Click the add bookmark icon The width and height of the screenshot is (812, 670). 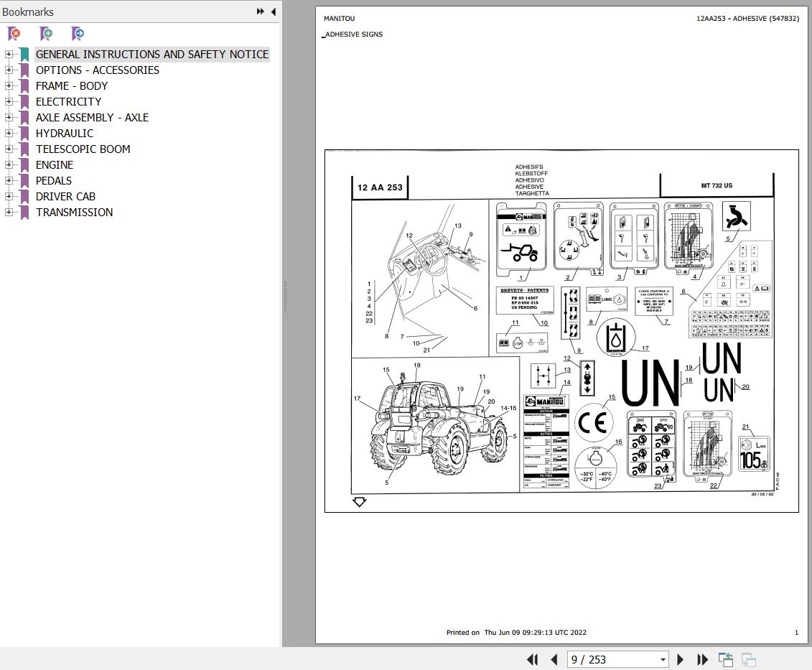click(46, 34)
